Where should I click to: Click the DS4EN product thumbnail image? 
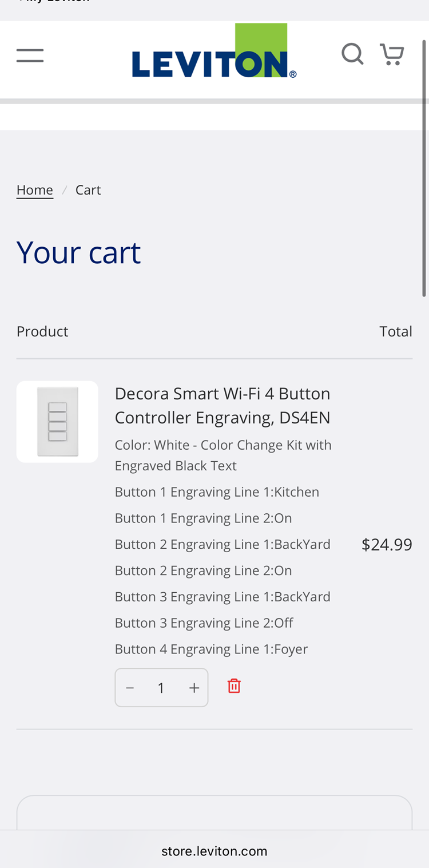coord(57,421)
